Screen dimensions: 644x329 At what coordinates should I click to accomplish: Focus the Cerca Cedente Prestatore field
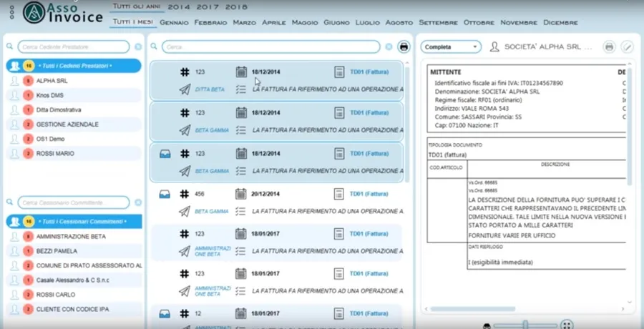click(74, 46)
